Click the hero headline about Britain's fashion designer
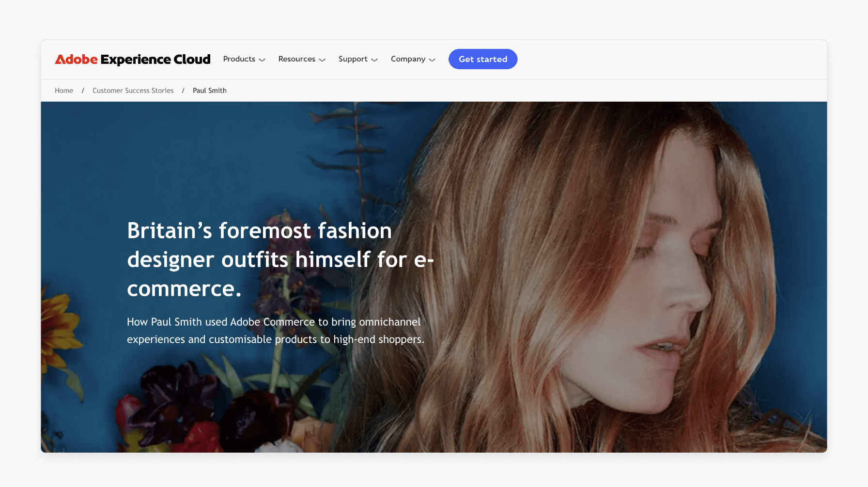Screen dimensions: 868x487 [x=280, y=259]
